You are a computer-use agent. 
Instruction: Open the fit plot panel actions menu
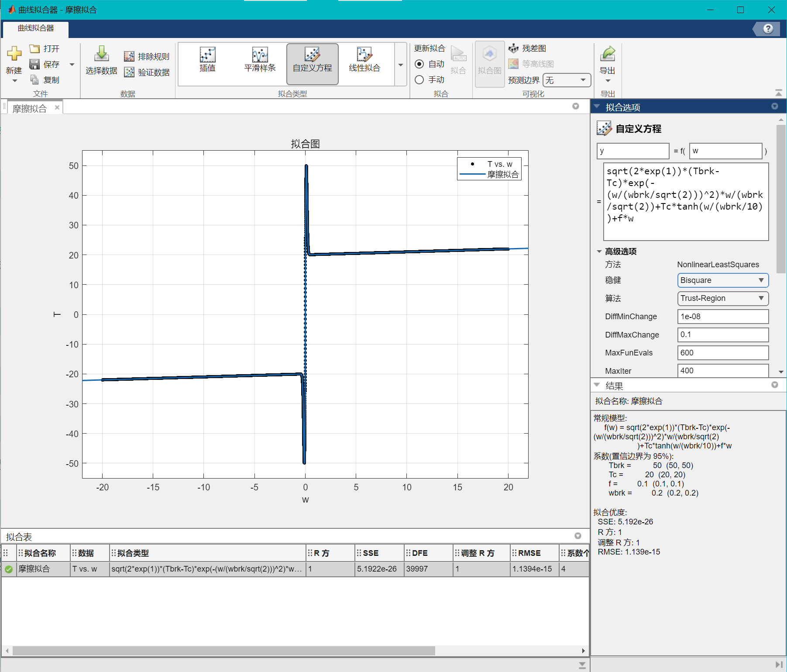[576, 106]
